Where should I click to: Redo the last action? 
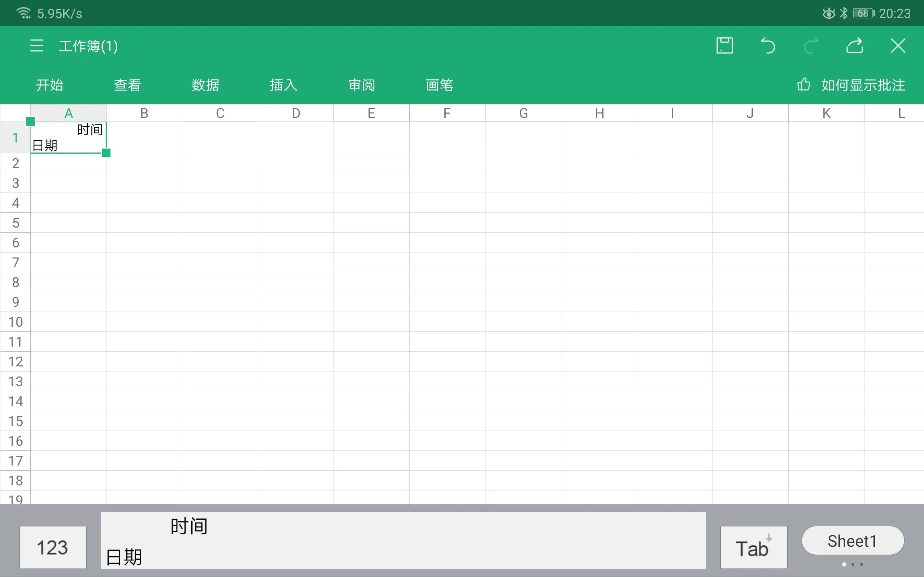pyautogui.click(x=811, y=45)
